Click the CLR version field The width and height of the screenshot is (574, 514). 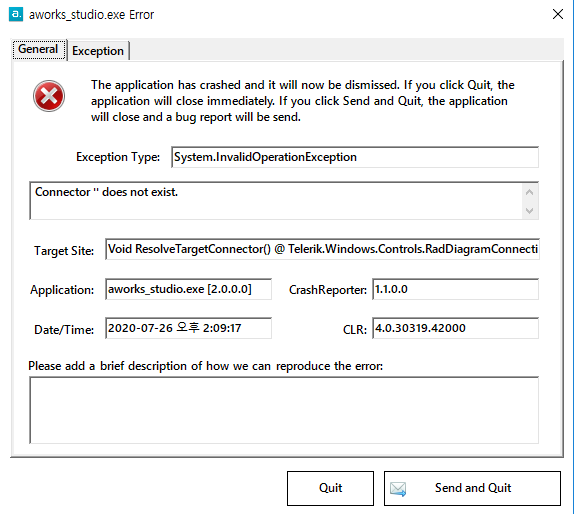click(x=455, y=328)
